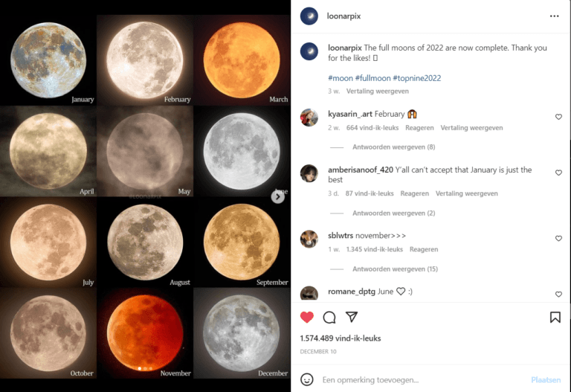This screenshot has width=571, height=392.
Task: Go to next image with carousel arrow
Action: (277, 196)
